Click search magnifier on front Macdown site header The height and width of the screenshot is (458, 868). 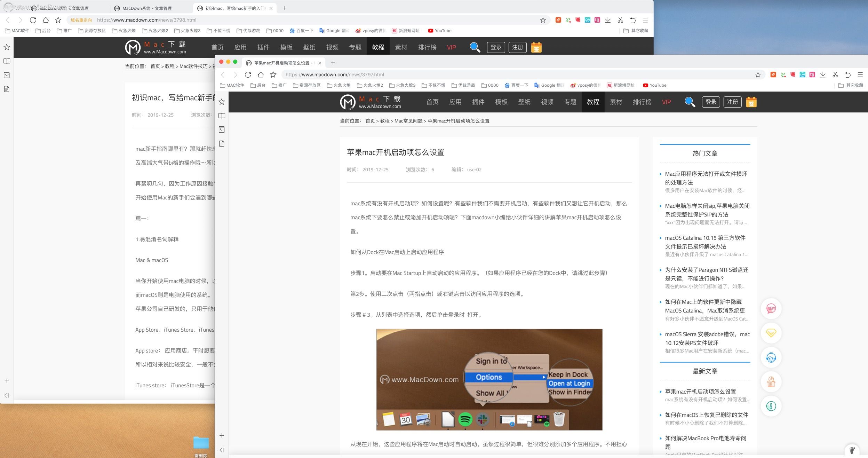(690, 102)
